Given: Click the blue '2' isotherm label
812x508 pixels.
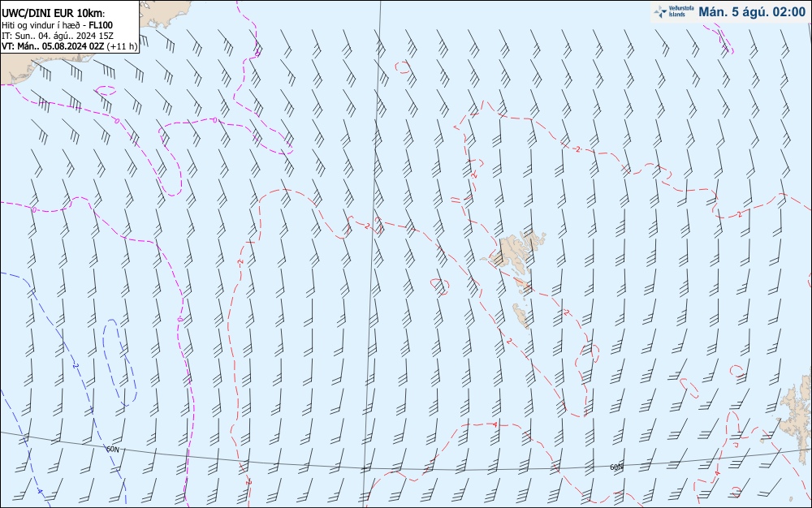Looking at the screenshot, I should 76,366.
